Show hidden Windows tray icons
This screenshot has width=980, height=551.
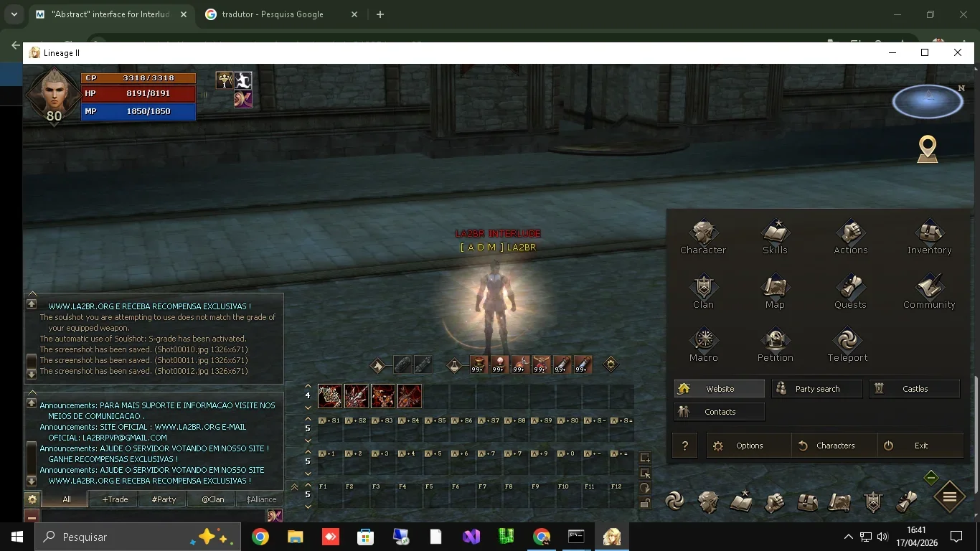coord(848,537)
